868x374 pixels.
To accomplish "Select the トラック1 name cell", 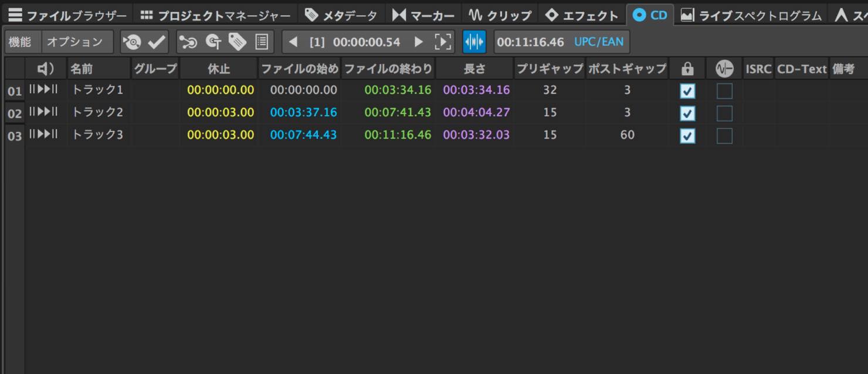I will (x=97, y=90).
